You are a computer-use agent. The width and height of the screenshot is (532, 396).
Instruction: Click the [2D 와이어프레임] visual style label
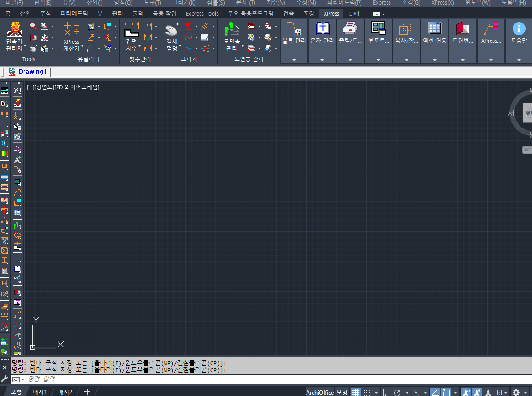(x=77, y=87)
